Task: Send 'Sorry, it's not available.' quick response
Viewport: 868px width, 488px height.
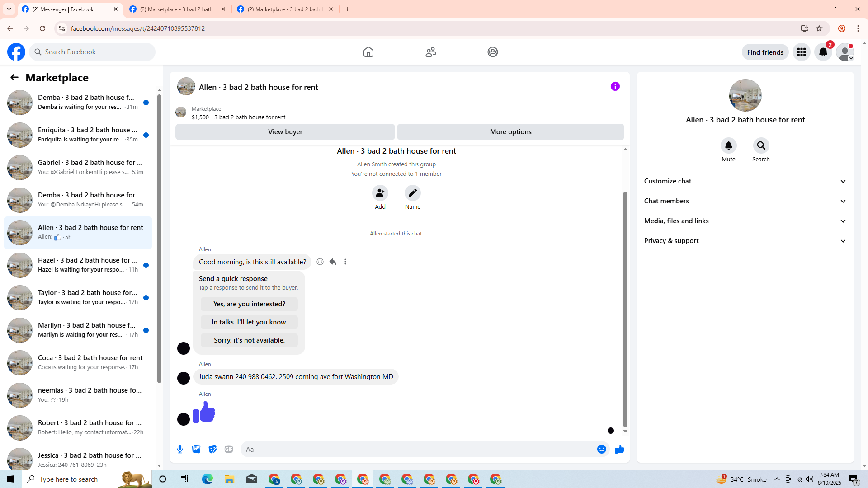Action: [x=249, y=340]
